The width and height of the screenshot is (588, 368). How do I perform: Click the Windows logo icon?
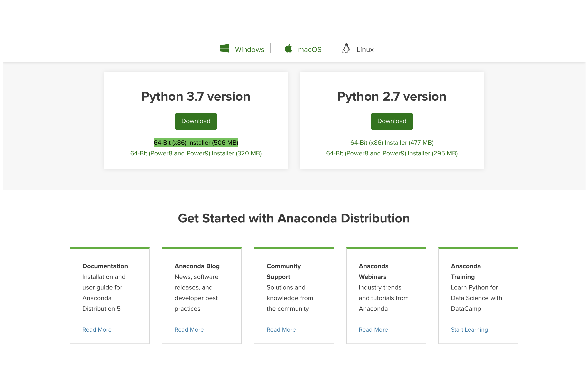[x=225, y=48]
